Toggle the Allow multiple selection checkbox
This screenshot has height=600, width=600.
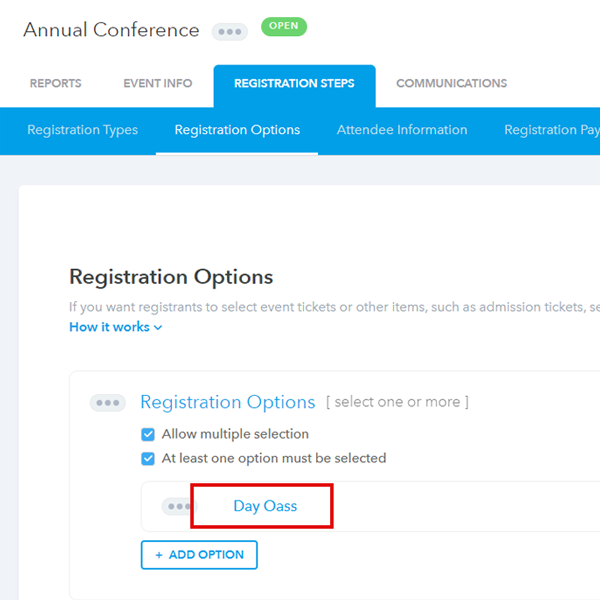(148, 434)
